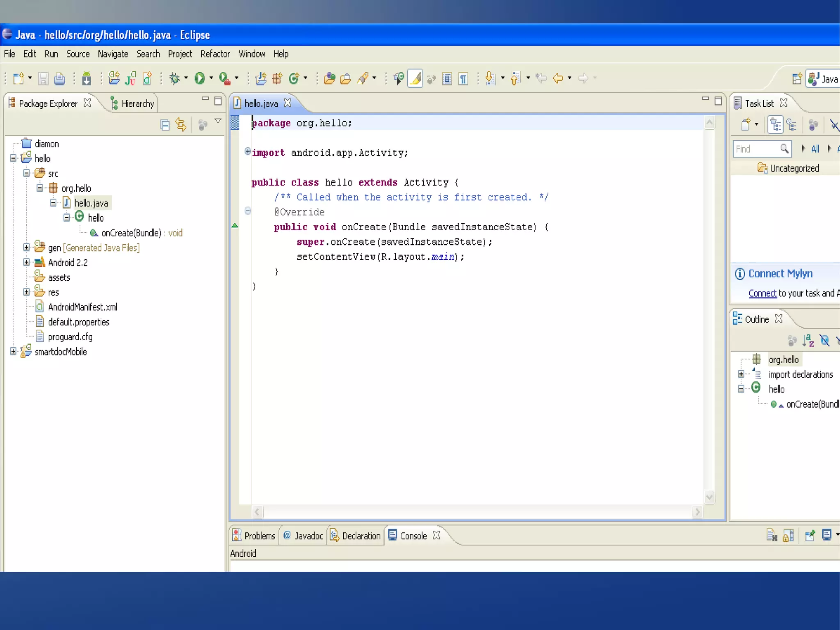Toggle Link with Editor in Package Explorer
The image size is (840, 630).
181,125
